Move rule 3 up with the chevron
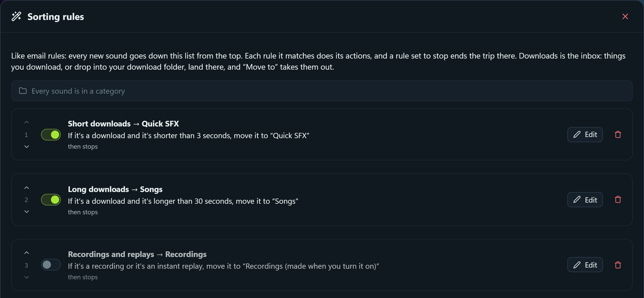644x298 pixels. coord(27,253)
